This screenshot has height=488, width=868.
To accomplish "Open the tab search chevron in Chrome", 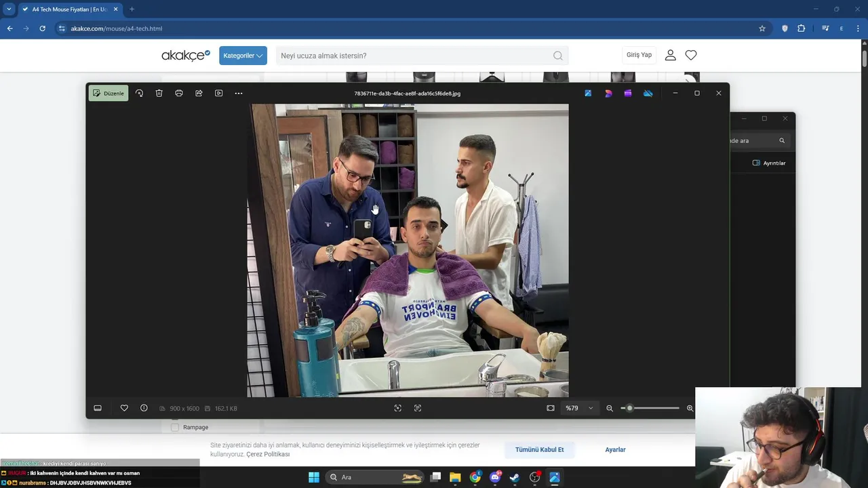I will [x=9, y=9].
